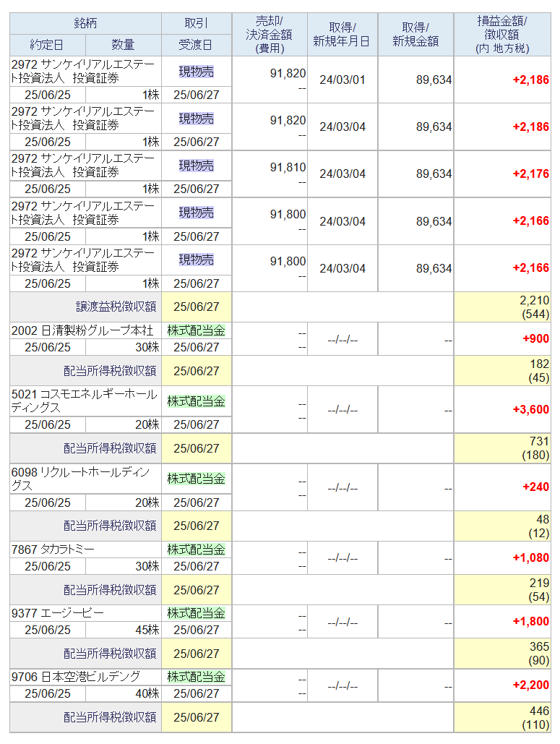Click the 受渡日 header cell
560x744 pixels.
[197, 45]
